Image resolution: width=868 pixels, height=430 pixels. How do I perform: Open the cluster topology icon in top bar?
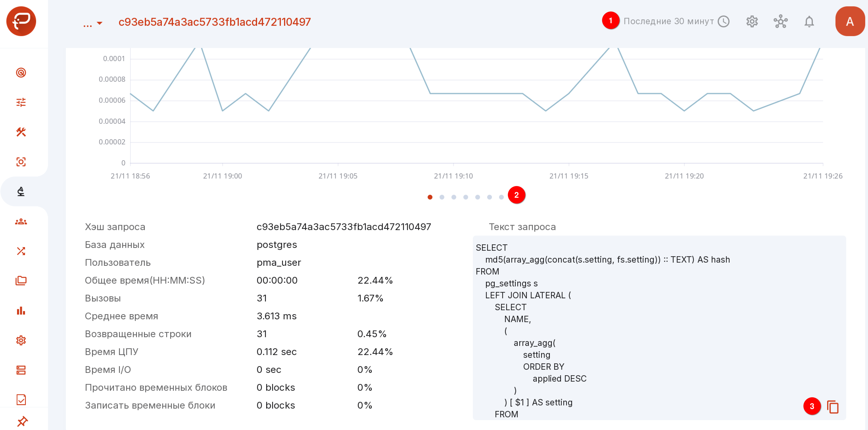pyautogui.click(x=780, y=22)
